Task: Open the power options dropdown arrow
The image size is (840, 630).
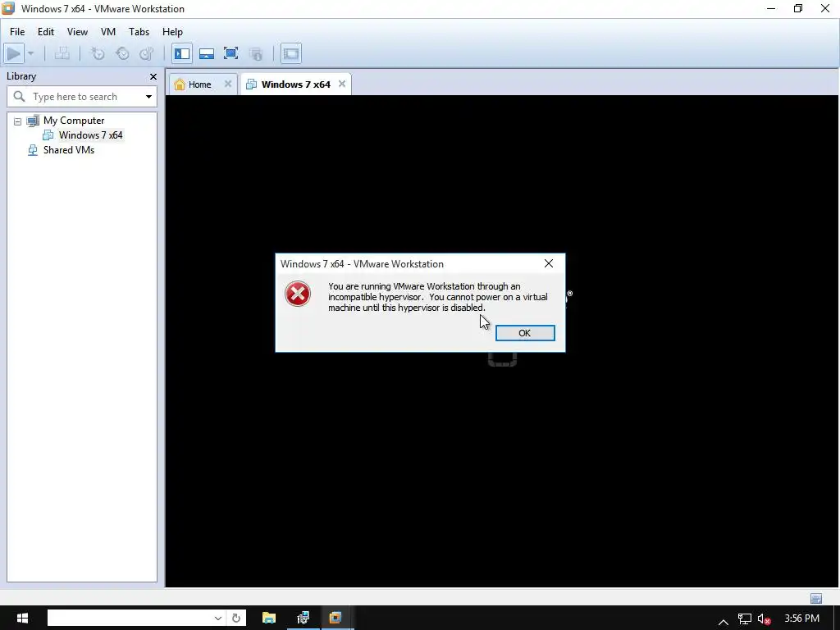Action: [x=30, y=53]
